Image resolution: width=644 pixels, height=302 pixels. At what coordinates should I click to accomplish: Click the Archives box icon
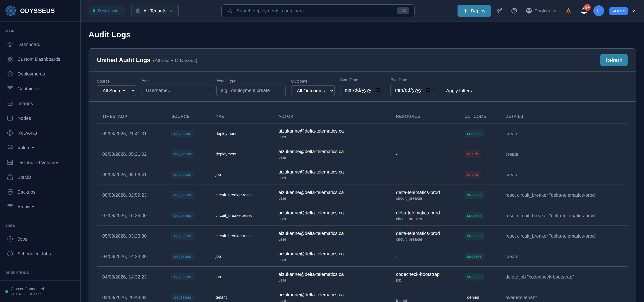point(10,207)
